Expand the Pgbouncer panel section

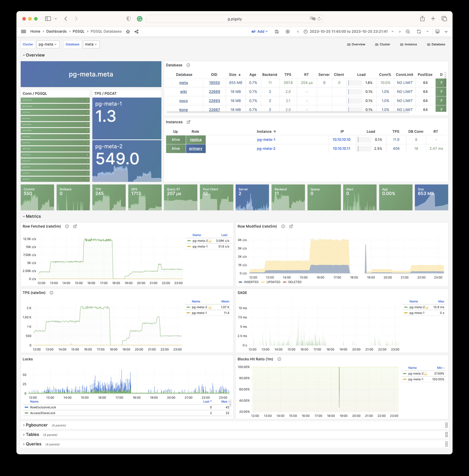(36, 425)
